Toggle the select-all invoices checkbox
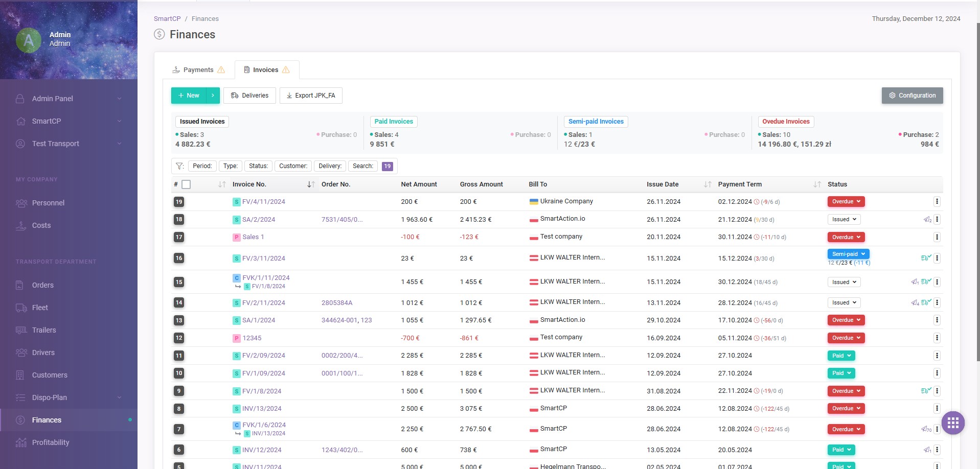Image resolution: width=980 pixels, height=469 pixels. pyautogui.click(x=186, y=184)
